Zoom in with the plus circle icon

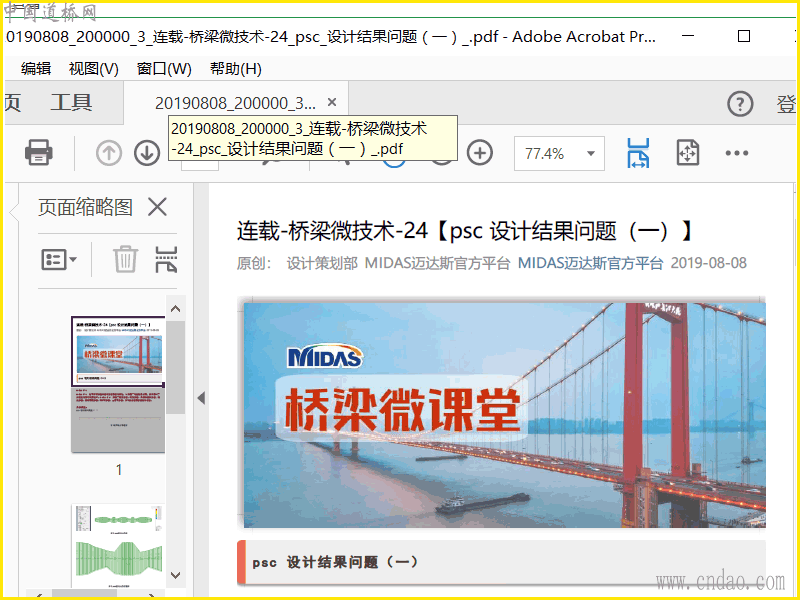click(480, 153)
